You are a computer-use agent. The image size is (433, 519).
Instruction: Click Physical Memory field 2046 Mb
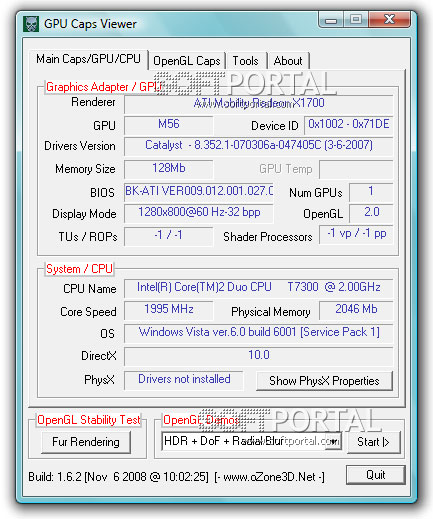[x=356, y=310]
